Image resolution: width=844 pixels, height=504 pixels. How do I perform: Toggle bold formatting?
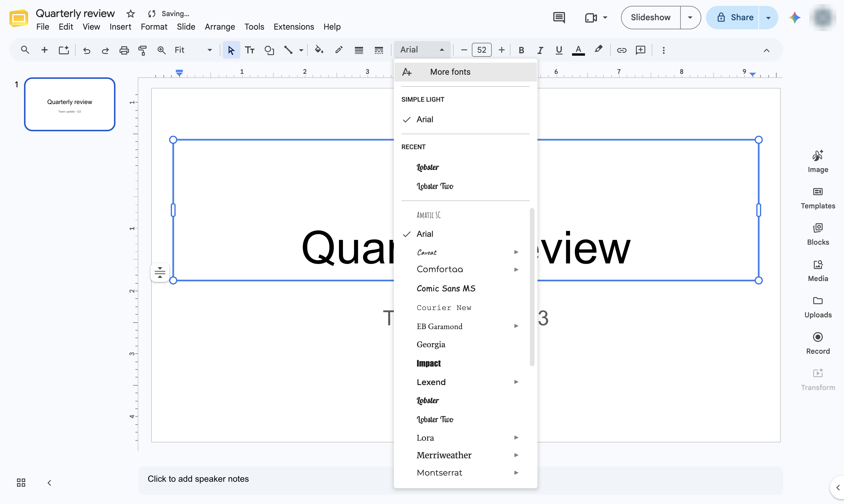tap(521, 50)
